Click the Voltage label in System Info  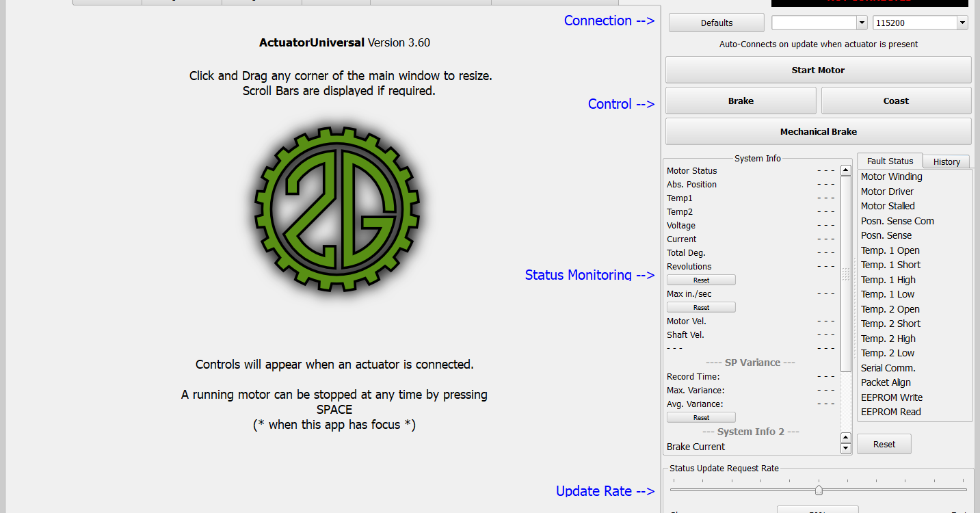pyautogui.click(x=681, y=226)
